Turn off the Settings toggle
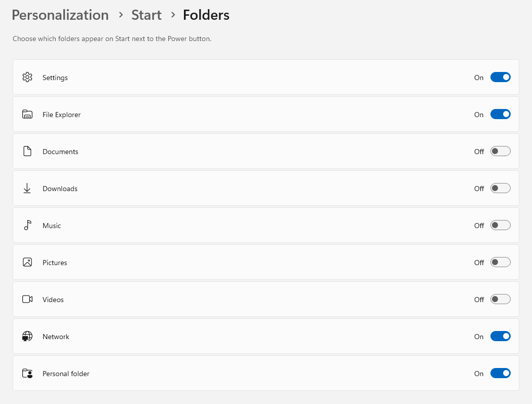The image size is (532, 404). (500, 78)
